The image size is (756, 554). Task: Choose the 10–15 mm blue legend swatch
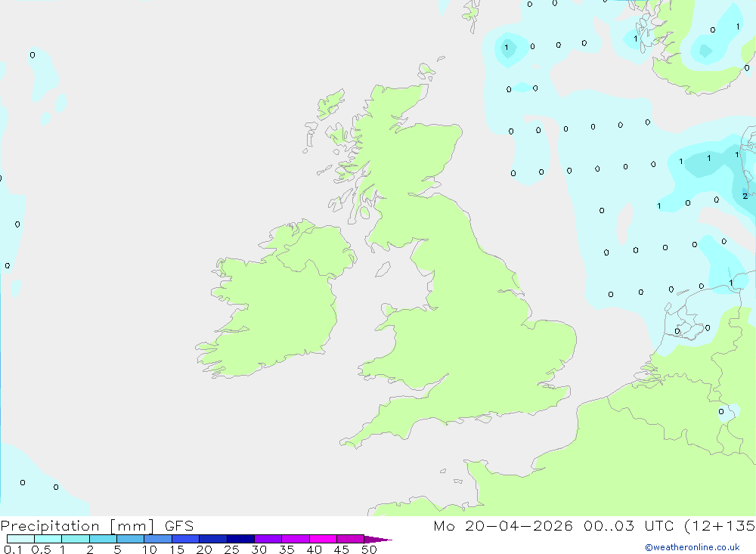tap(158, 539)
